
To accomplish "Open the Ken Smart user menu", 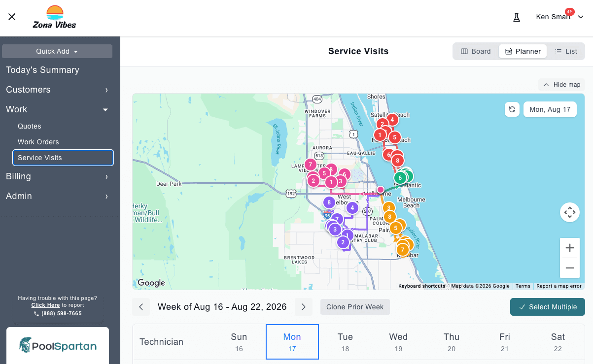I will [x=559, y=17].
